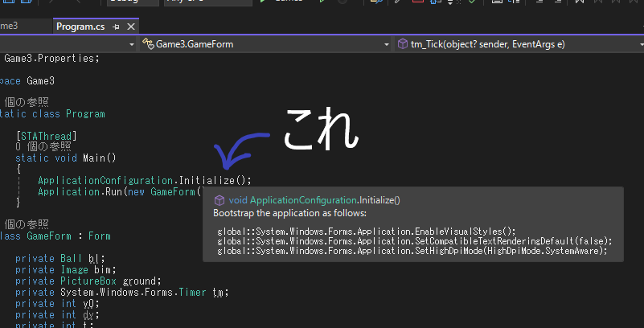644x328 pixels.
Task: Switch to the Program.cs tab
Action: [80, 26]
